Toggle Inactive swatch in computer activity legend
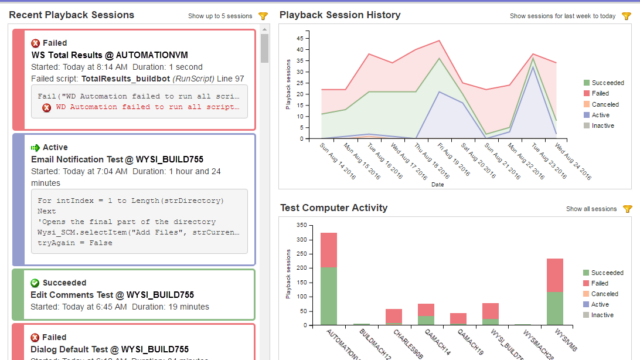Viewport: 640px width, 360px height. pos(586,315)
